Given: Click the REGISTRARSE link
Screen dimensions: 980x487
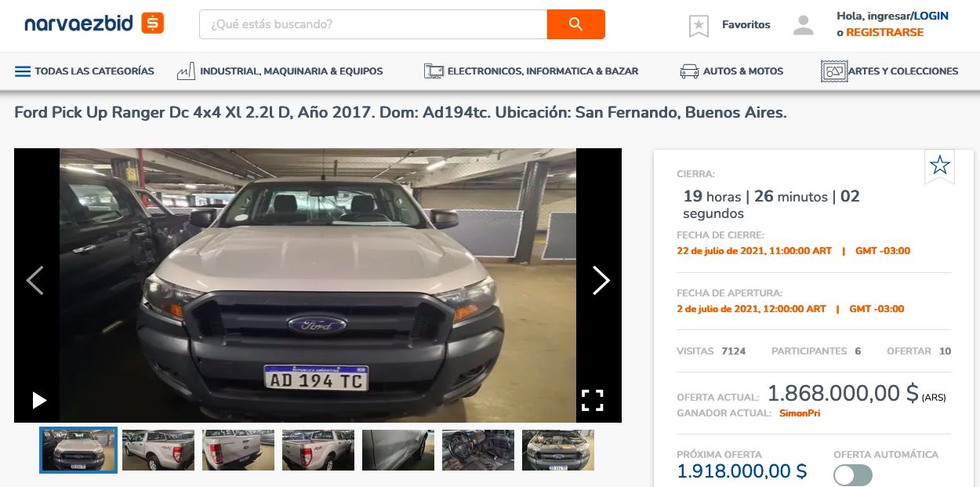Looking at the screenshot, I should (x=884, y=33).
